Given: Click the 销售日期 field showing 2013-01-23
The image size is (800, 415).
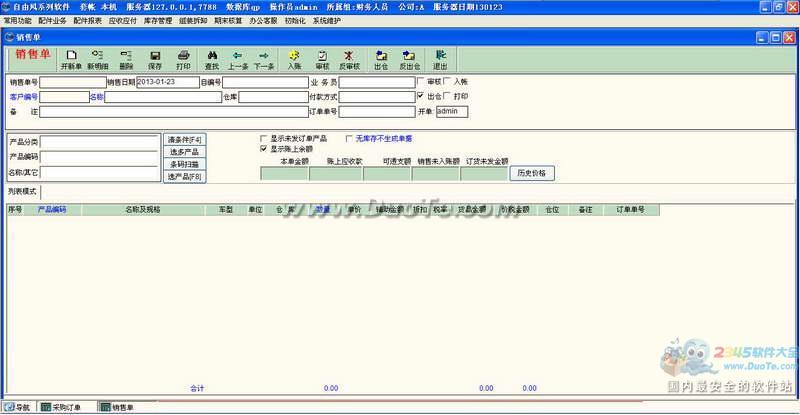Looking at the screenshot, I should click(x=167, y=82).
